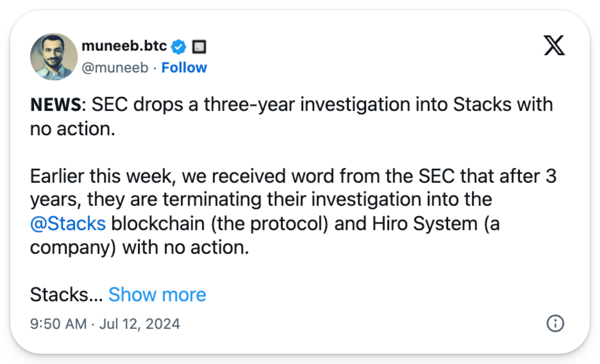This screenshot has width=600, height=364.
Task: Expand tweet with Show more
Action: point(157,294)
